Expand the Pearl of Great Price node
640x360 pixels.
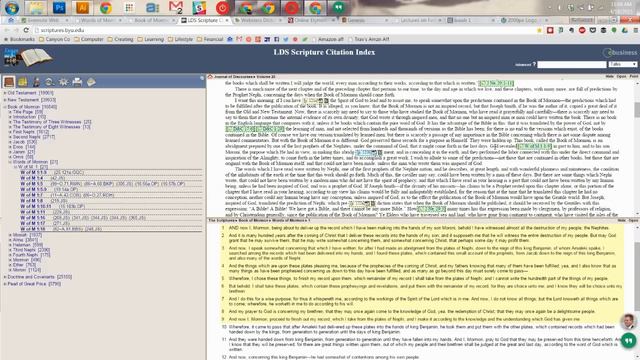5,284
